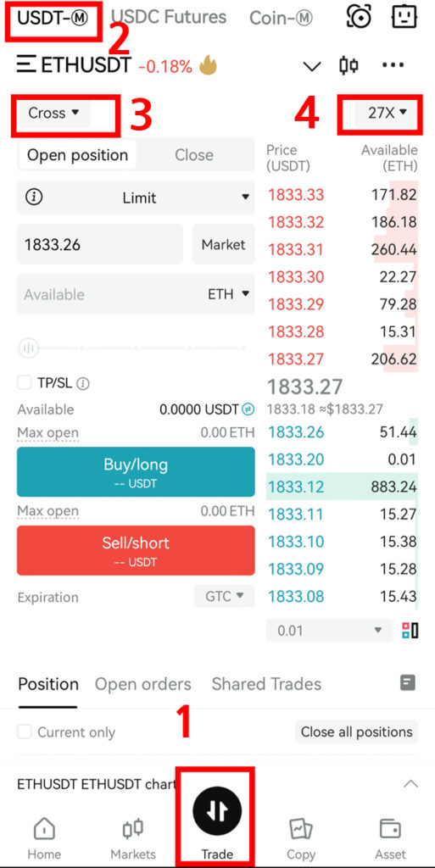Viewport: 435px width, 868px height.
Task: Tap the robot face assistant icon
Action: click(404, 17)
